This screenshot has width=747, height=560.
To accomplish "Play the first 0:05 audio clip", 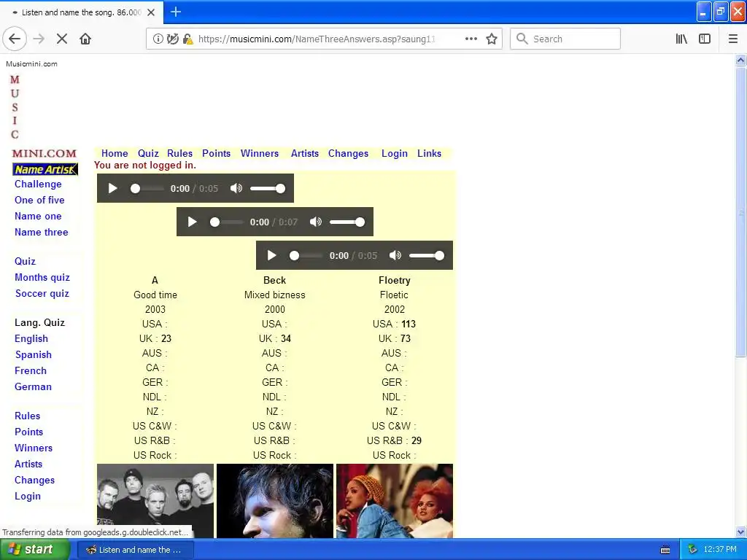I will pos(113,188).
